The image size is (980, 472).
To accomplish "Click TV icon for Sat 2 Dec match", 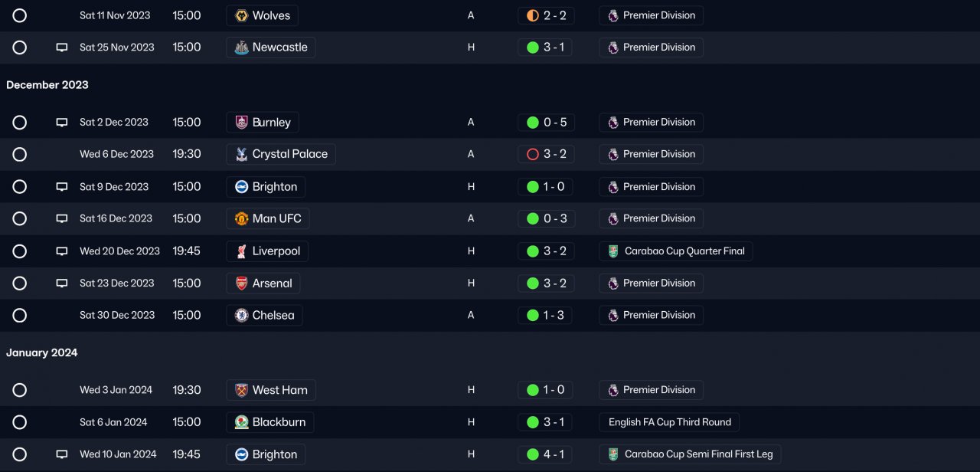I will pos(62,123).
